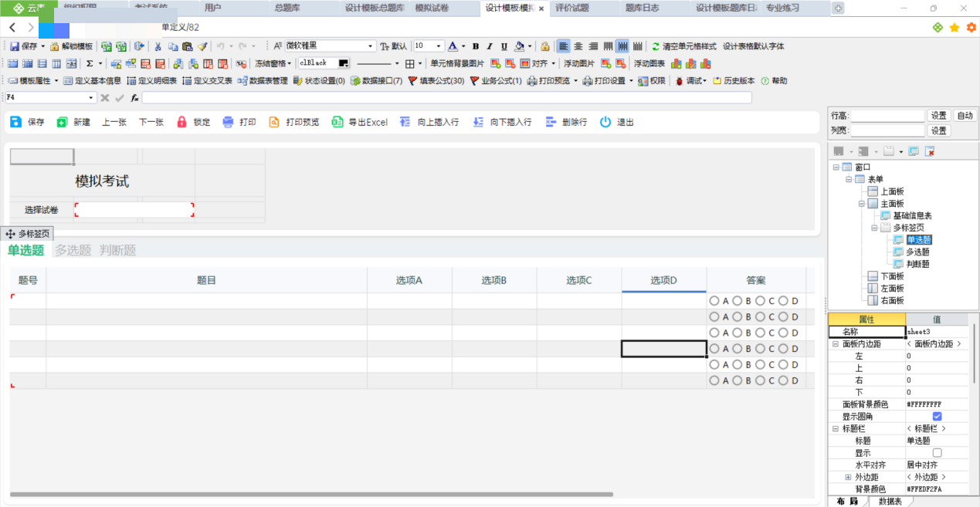
Task: Open the font name dropdown 微软雅黑
Action: click(x=371, y=46)
